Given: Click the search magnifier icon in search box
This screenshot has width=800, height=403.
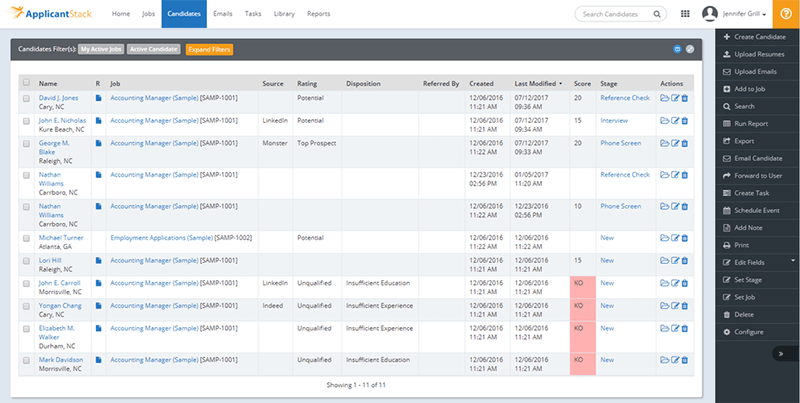Looking at the screenshot, I should (x=655, y=14).
